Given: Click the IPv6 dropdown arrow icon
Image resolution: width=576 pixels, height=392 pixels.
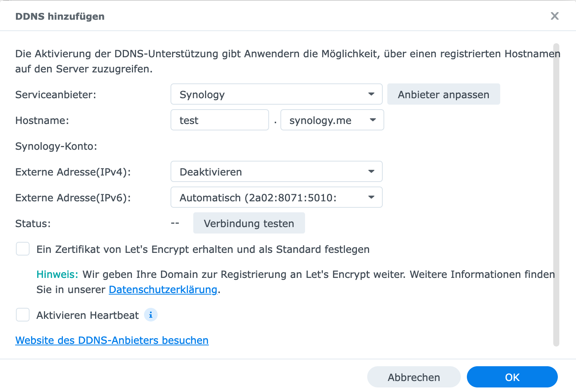Looking at the screenshot, I should [x=371, y=198].
